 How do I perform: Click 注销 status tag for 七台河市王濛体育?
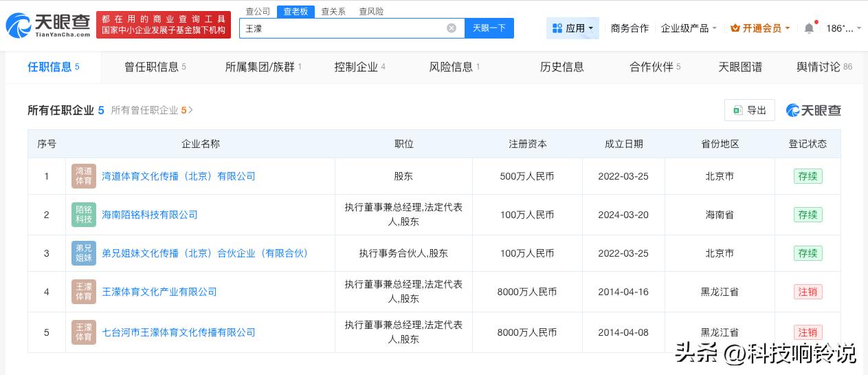808,332
